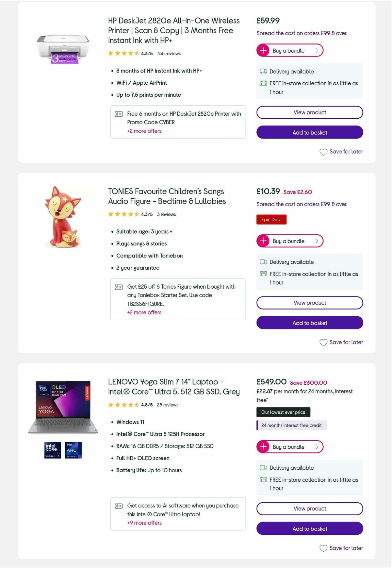Click the 24 months interest free credit tag
Viewport: 392px width, 568px height.
click(x=291, y=425)
